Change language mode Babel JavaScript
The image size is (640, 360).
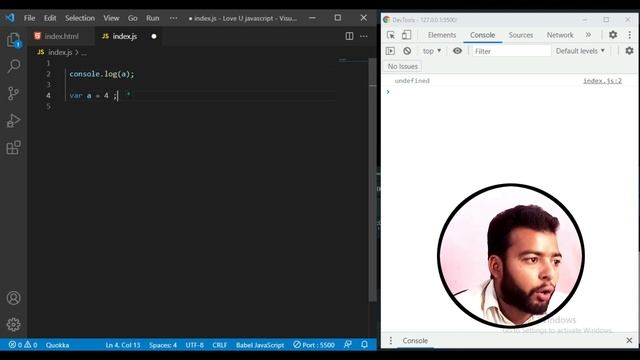coord(260,345)
